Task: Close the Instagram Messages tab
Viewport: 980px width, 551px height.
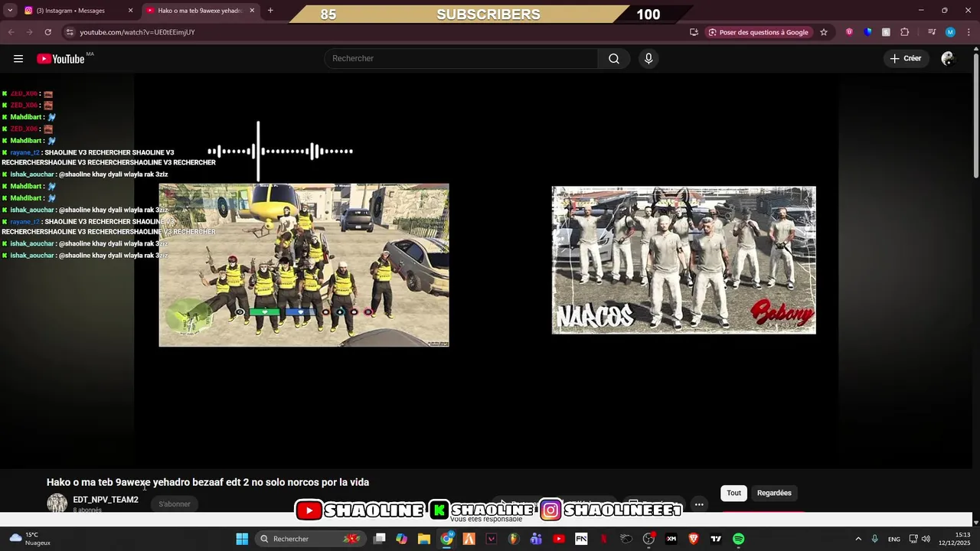Action: tap(130, 11)
